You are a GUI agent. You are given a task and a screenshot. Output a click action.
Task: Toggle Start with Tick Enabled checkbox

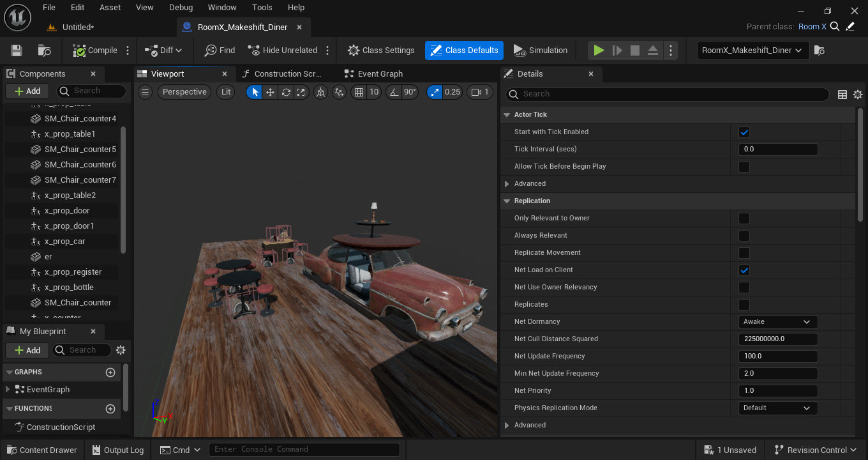point(744,132)
